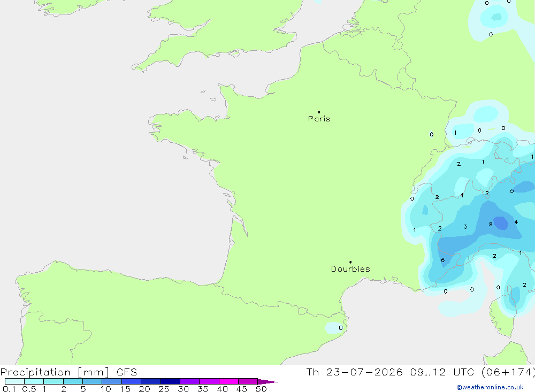Click the Dourbies city label

tap(350, 269)
